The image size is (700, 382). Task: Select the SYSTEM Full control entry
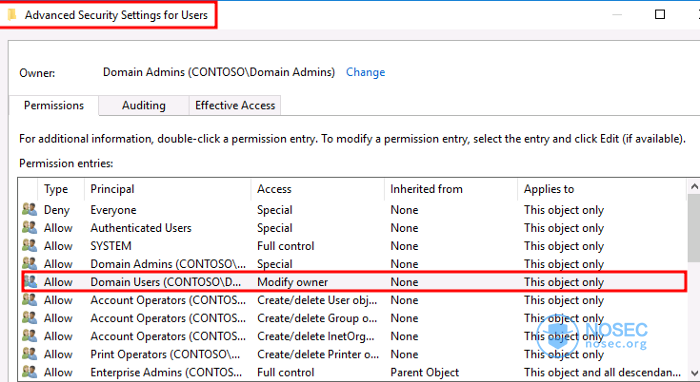point(353,246)
